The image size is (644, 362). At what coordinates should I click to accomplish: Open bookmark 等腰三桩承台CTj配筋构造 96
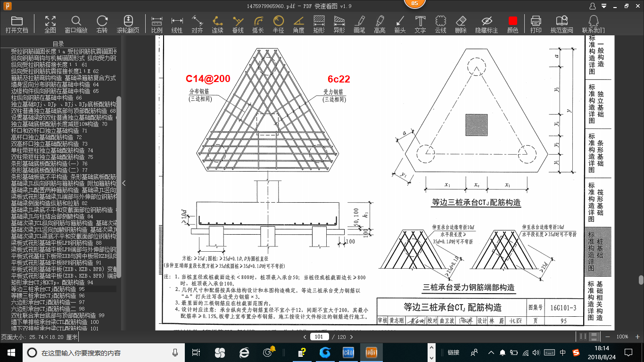pyautogui.click(x=48, y=296)
